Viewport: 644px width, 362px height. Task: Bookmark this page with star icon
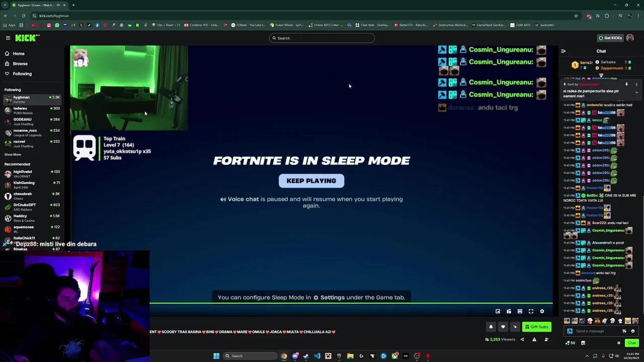coord(576,16)
